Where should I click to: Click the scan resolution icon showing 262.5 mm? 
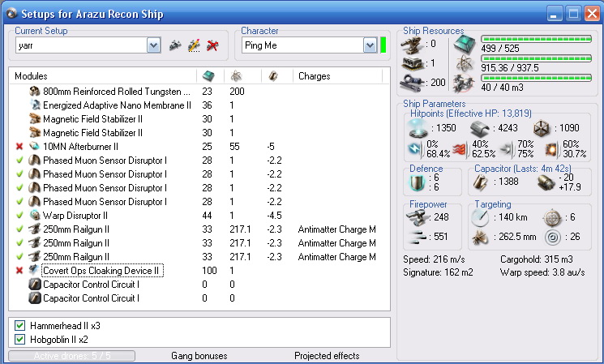click(x=480, y=238)
